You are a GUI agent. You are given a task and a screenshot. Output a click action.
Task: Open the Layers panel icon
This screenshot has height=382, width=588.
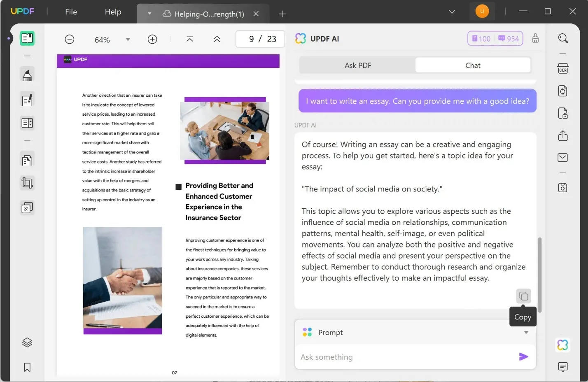(27, 342)
